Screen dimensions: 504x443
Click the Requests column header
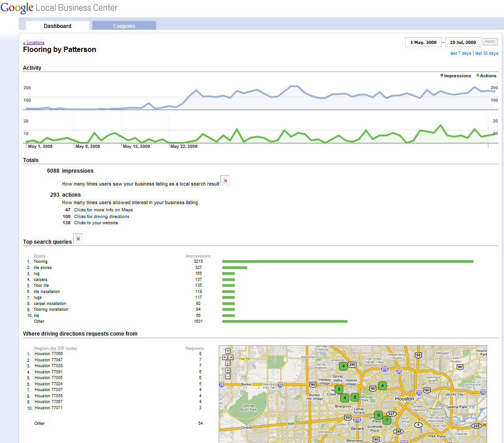195,348
